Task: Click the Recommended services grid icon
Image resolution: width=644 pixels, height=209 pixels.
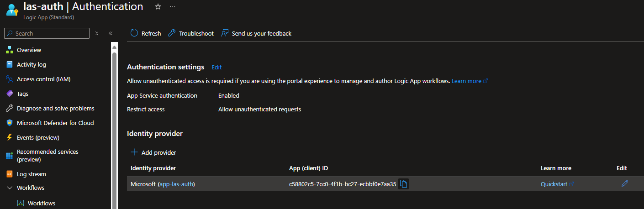Action: pyautogui.click(x=10, y=156)
